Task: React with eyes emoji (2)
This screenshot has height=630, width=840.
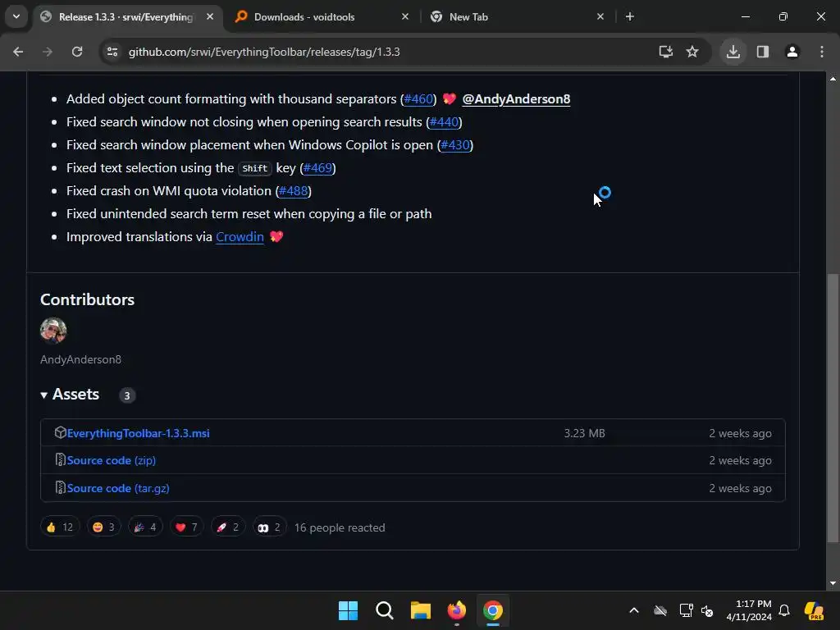Action: point(269,527)
